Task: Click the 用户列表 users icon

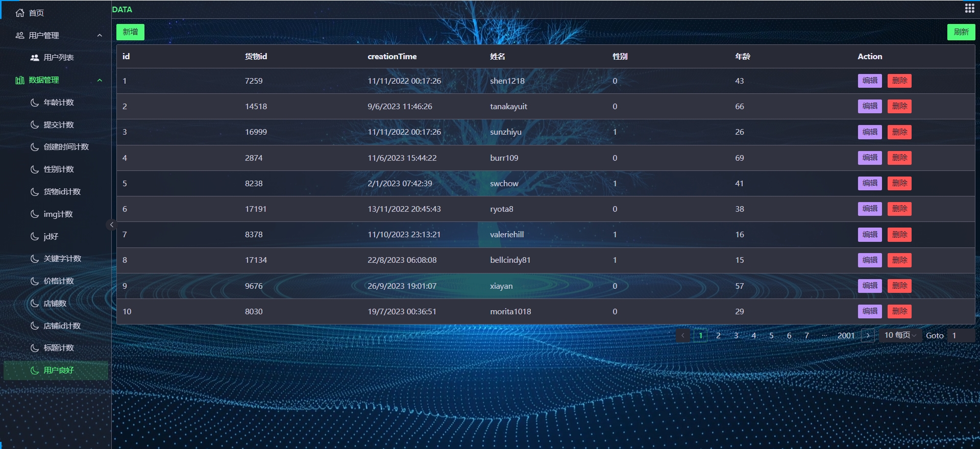Action: [35, 58]
